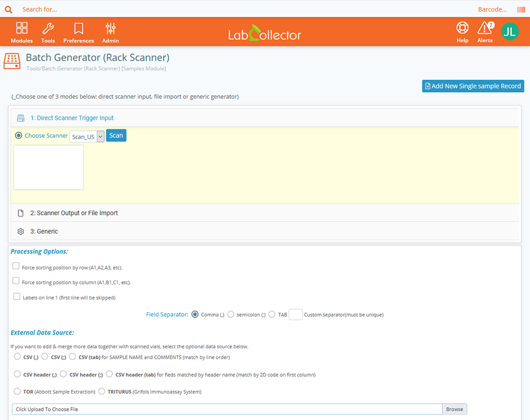Click the merge more data instruction text
The height and width of the screenshot is (420, 530).
point(129,347)
